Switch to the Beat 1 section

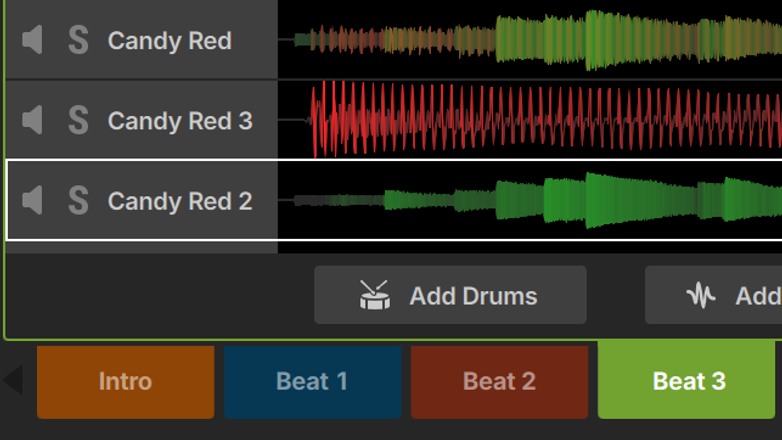click(x=312, y=382)
